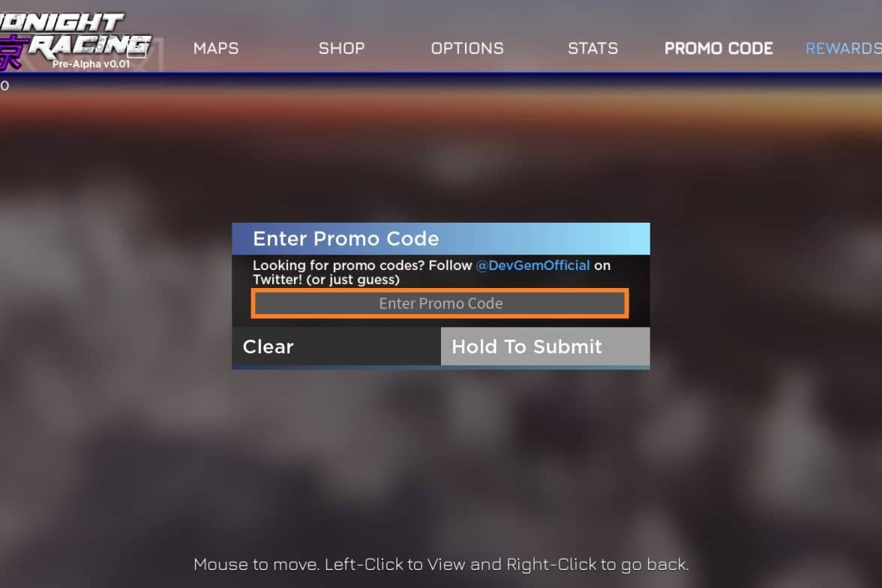Focus the orange-outlined promo code field
882x588 pixels.
(x=439, y=303)
